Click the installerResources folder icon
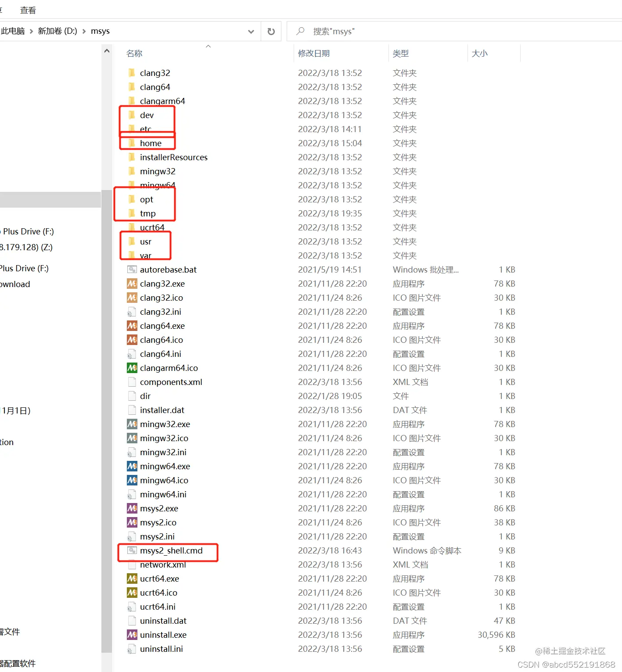 click(132, 157)
